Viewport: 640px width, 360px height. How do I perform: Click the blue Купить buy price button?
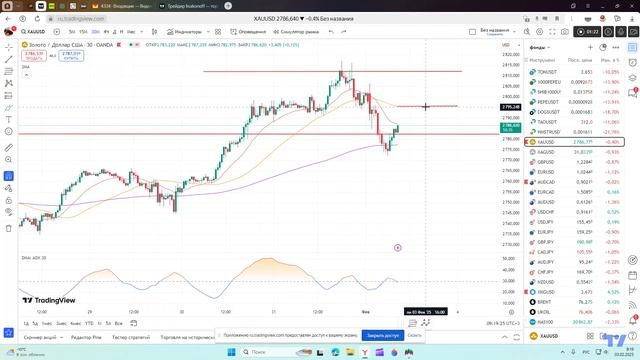point(71,56)
